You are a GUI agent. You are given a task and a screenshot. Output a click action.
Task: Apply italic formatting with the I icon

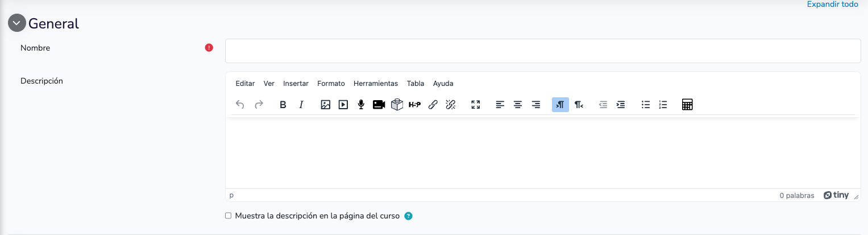point(301,105)
